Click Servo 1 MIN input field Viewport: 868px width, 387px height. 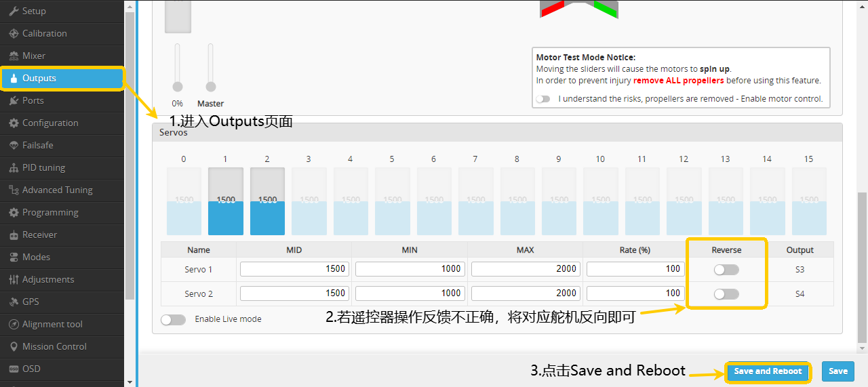click(410, 269)
